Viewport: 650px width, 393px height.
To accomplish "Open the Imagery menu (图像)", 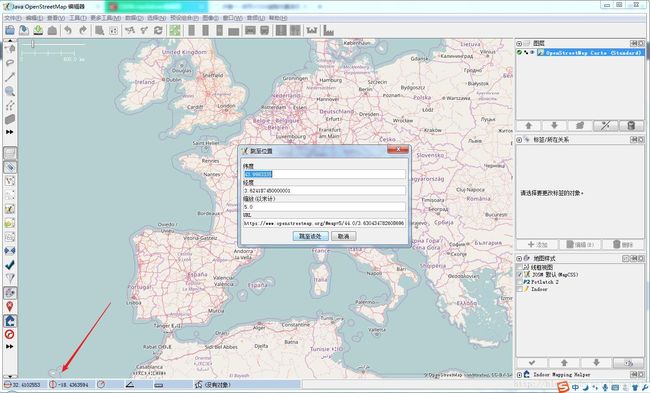I will (210, 18).
